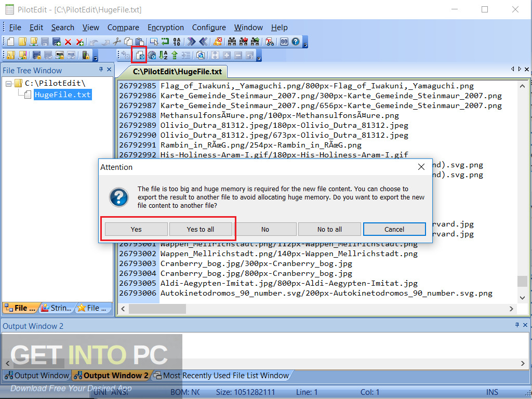This screenshot has height=399, width=532.
Task: Click the New file icon
Action: [x=11, y=42]
